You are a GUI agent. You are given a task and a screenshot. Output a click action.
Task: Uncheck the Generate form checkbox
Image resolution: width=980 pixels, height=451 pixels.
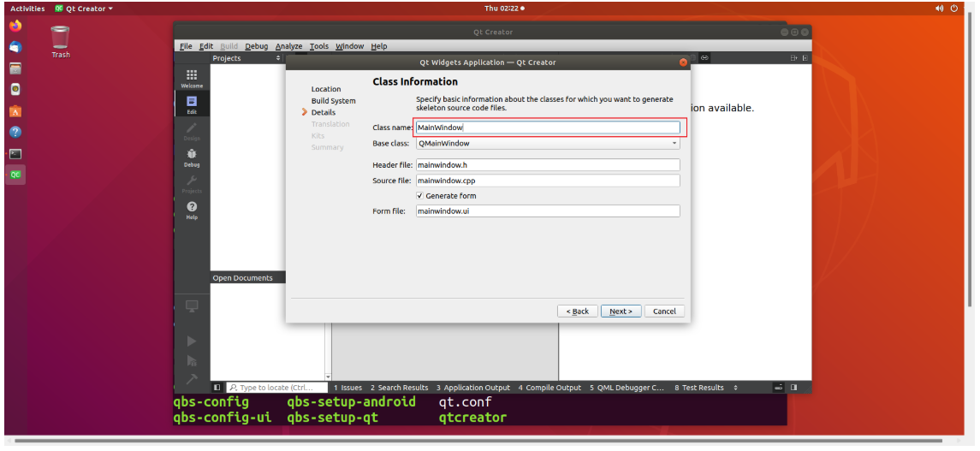click(420, 195)
